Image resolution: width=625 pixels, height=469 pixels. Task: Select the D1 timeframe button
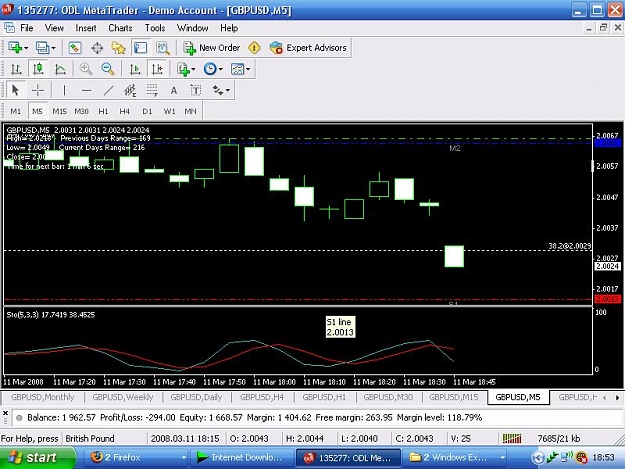point(147,111)
